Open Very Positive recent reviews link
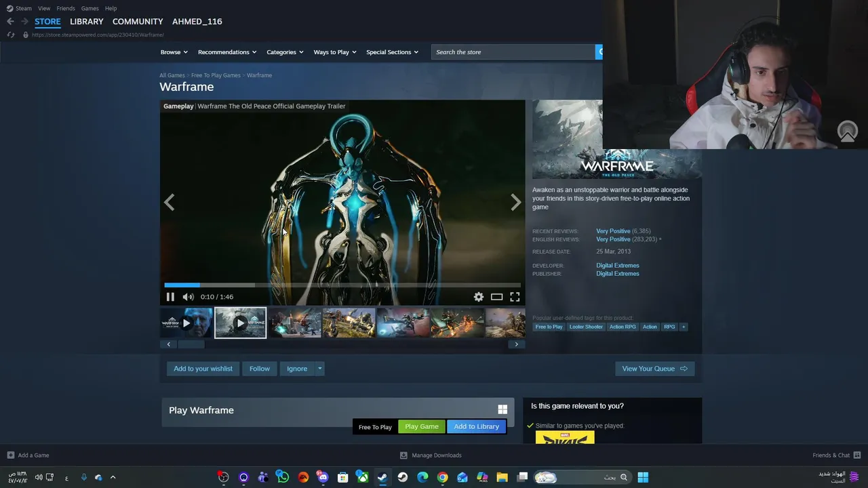868x488 pixels. pyautogui.click(x=613, y=231)
